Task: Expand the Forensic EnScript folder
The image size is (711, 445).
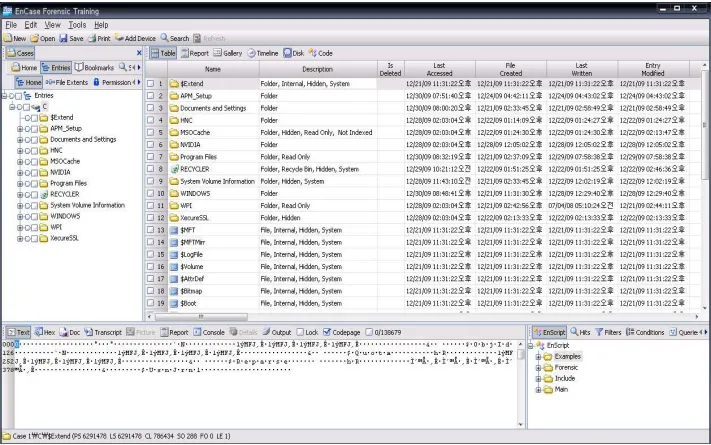Action: [539, 367]
